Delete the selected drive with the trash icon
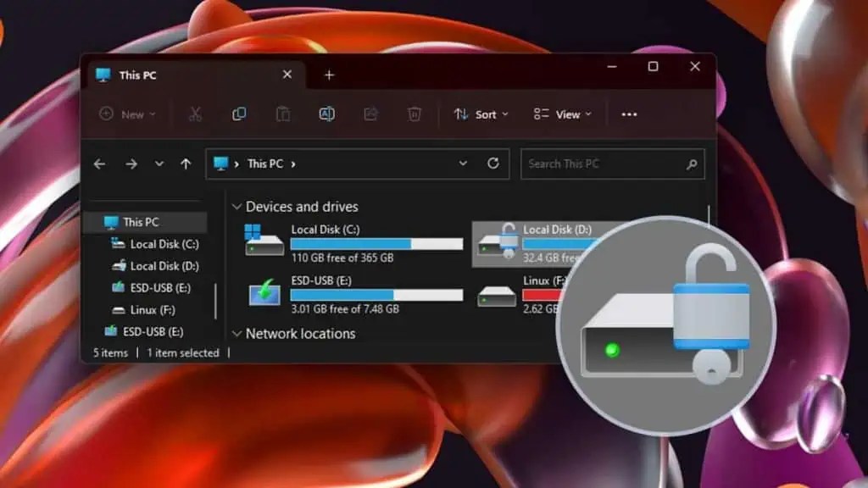868x488 pixels. [x=414, y=114]
